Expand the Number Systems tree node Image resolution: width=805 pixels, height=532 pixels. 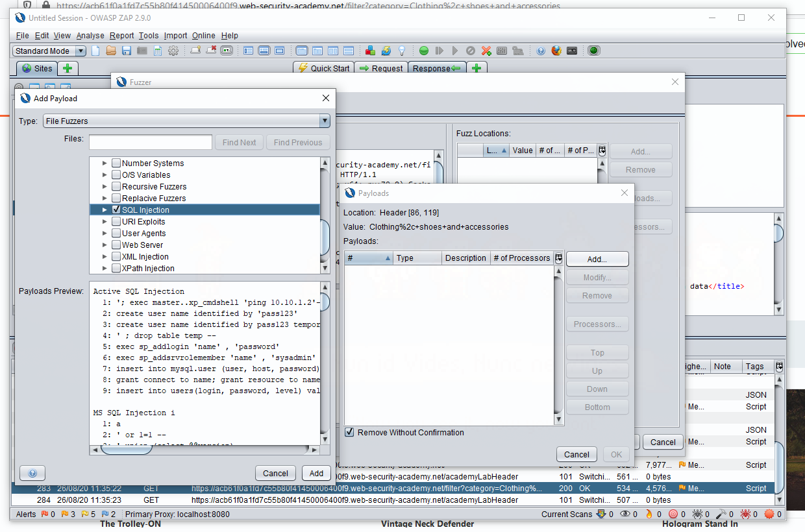[x=105, y=163]
